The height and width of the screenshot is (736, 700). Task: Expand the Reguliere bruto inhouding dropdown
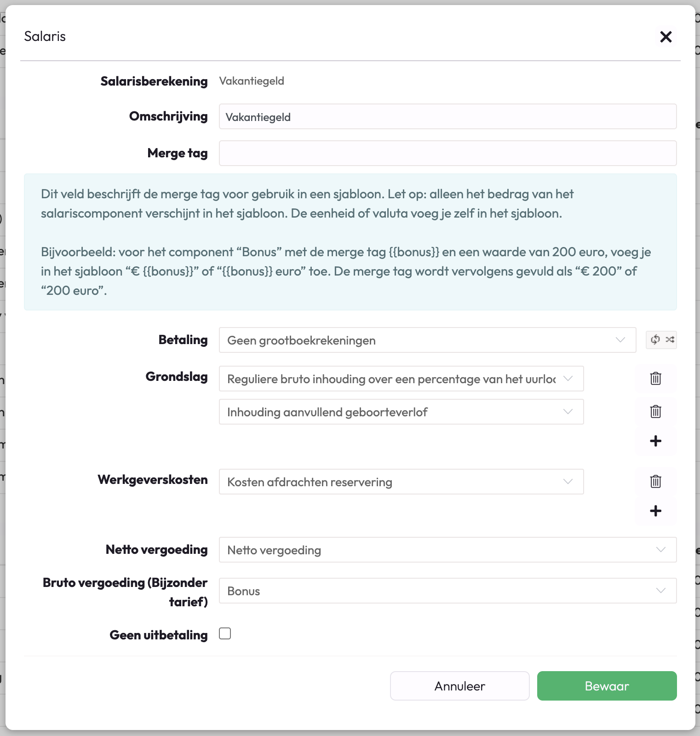coord(401,379)
